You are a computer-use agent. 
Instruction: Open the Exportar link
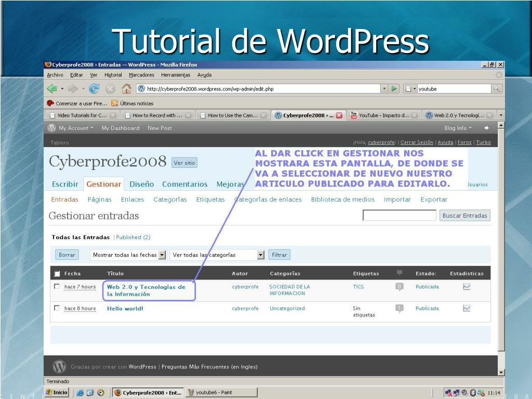pyautogui.click(x=434, y=199)
